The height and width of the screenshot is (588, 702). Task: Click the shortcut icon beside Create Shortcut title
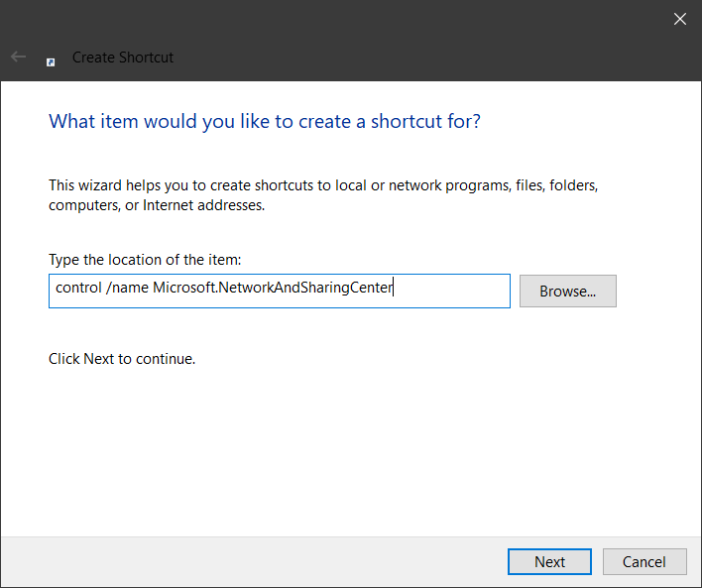pyautogui.click(x=51, y=60)
